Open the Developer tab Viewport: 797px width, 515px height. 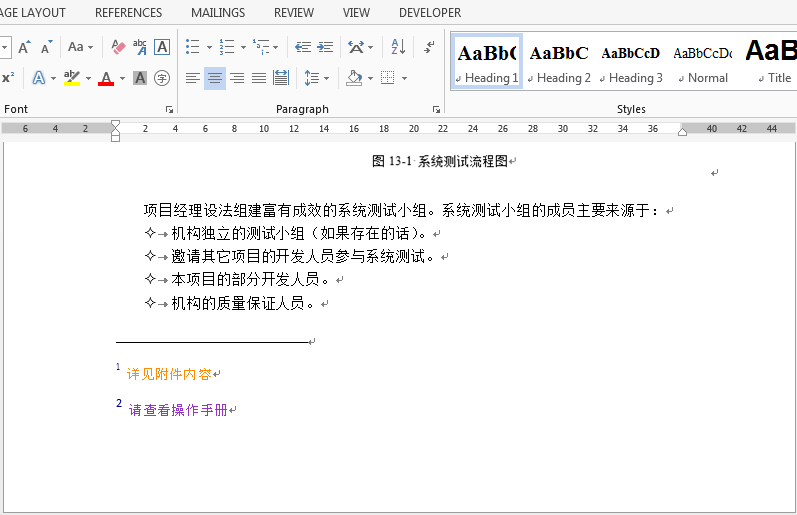point(430,13)
